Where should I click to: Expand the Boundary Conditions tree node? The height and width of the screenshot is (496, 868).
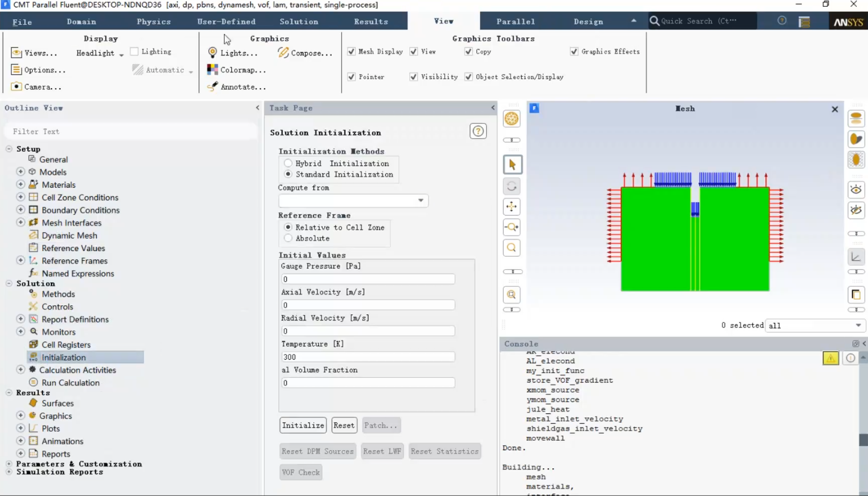pyautogui.click(x=21, y=210)
